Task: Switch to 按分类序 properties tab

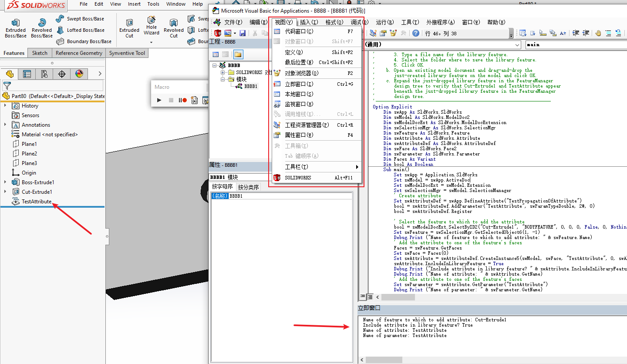Action: (249, 187)
